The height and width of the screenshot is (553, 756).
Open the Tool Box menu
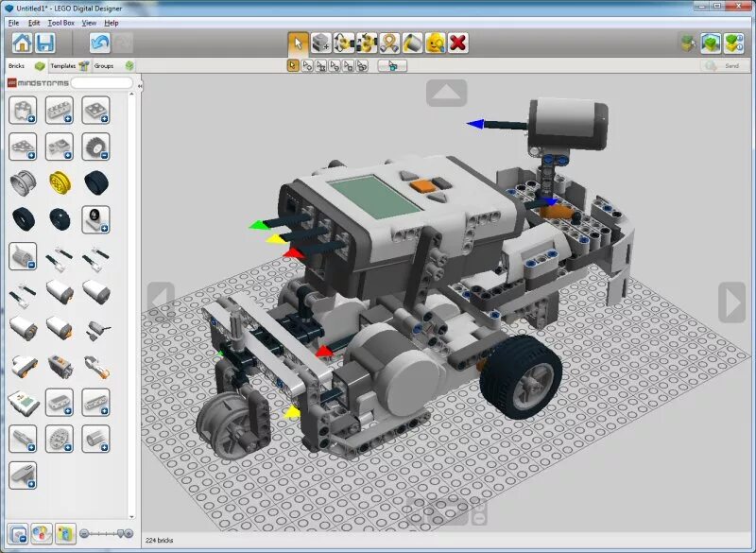(60, 23)
